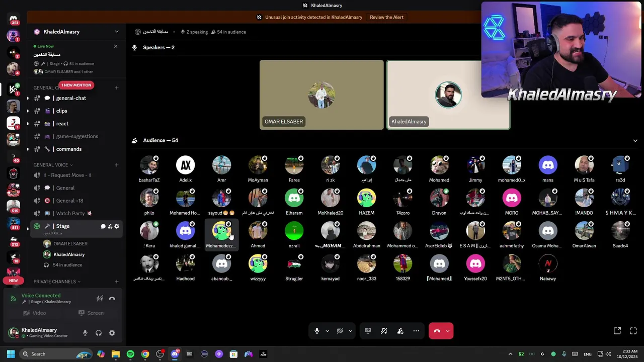Jump to the 1 NEW MENTION badge
The width and height of the screenshot is (644, 362).
coord(76,85)
